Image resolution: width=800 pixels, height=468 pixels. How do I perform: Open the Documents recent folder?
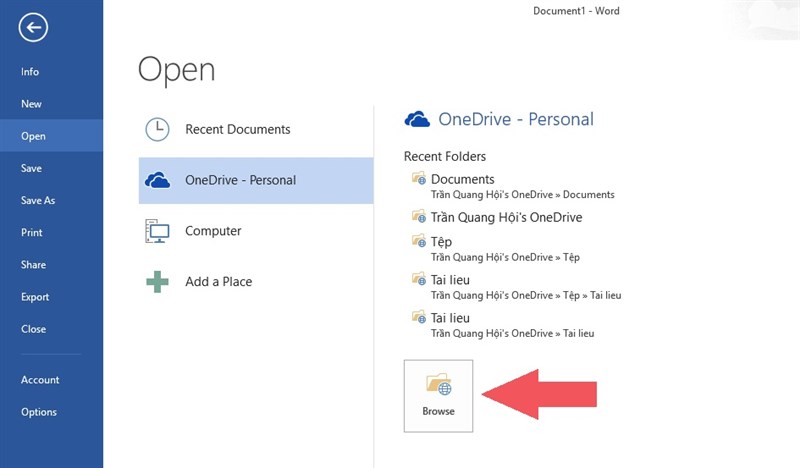463,179
